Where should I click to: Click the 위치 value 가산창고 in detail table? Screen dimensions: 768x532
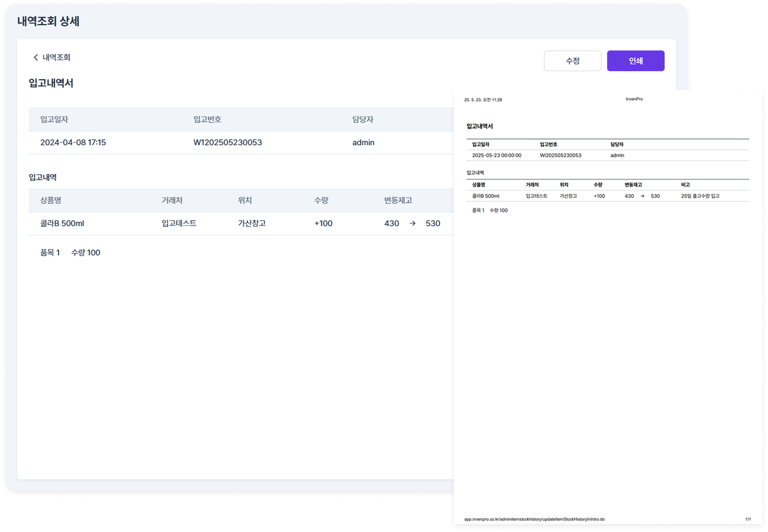pyautogui.click(x=252, y=223)
